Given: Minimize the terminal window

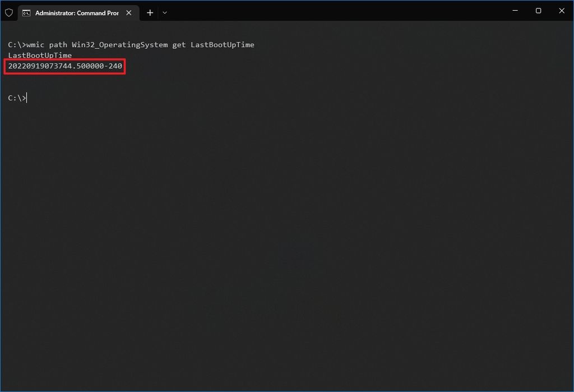Looking at the screenshot, I should (x=515, y=11).
